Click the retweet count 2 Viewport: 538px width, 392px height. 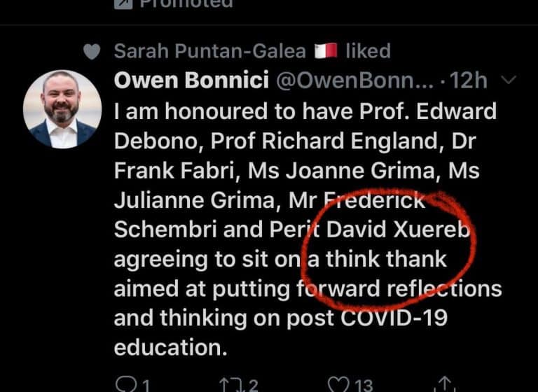[253, 384]
